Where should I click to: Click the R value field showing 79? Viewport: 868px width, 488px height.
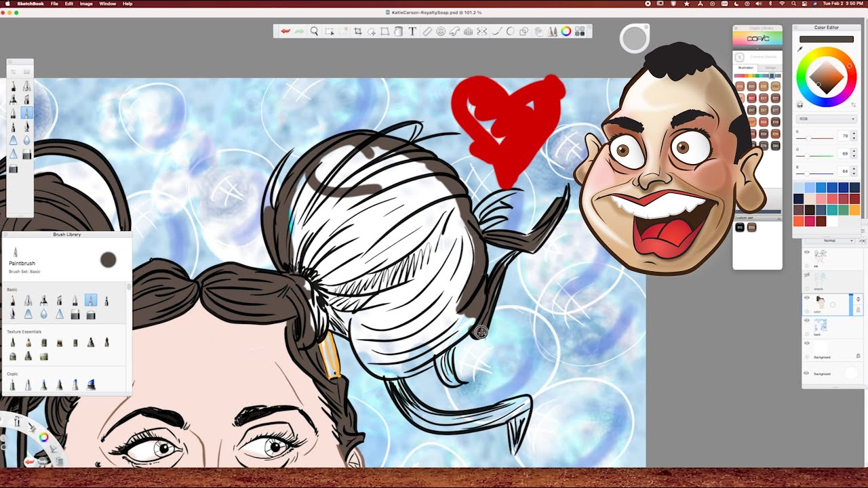click(844, 136)
